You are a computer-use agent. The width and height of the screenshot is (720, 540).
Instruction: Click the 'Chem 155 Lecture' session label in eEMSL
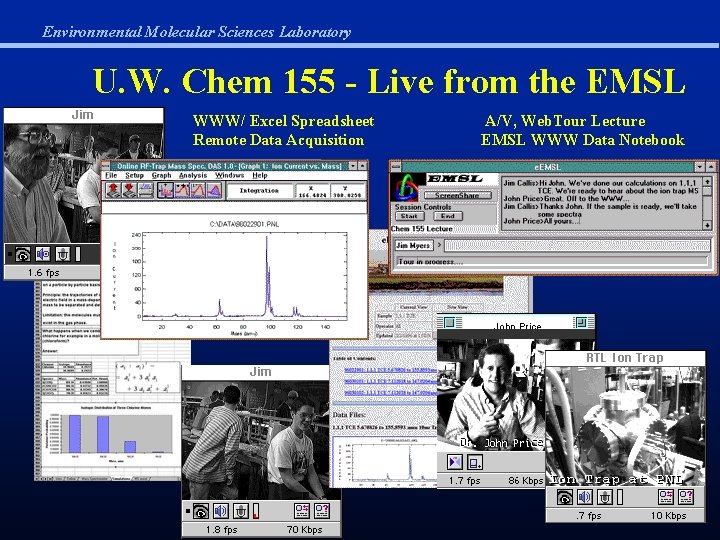(x=422, y=229)
